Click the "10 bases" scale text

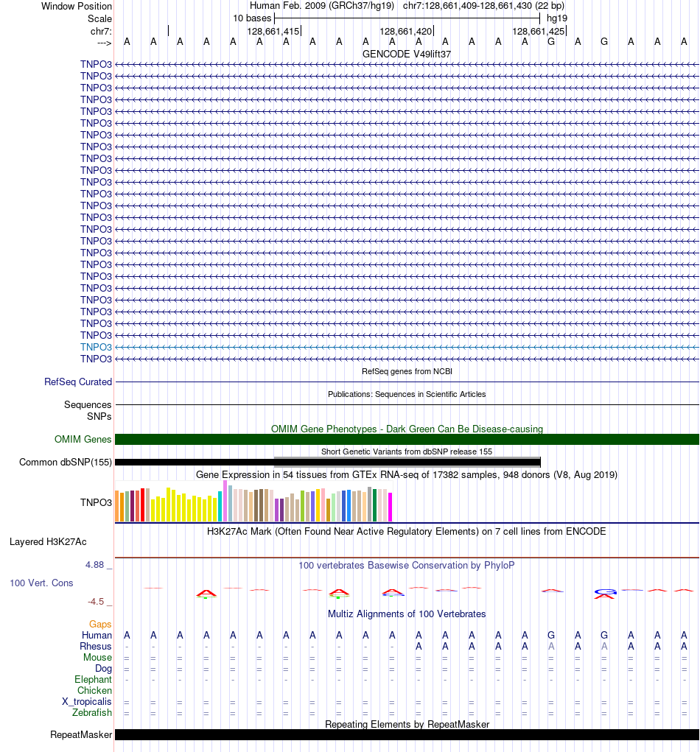[252, 18]
